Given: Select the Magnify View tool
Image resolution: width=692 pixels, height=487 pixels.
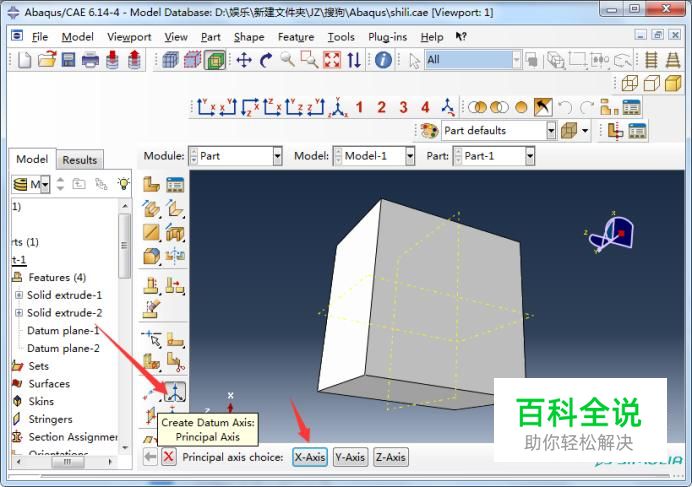Looking at the screenshot, I should [x=287, y=59].
